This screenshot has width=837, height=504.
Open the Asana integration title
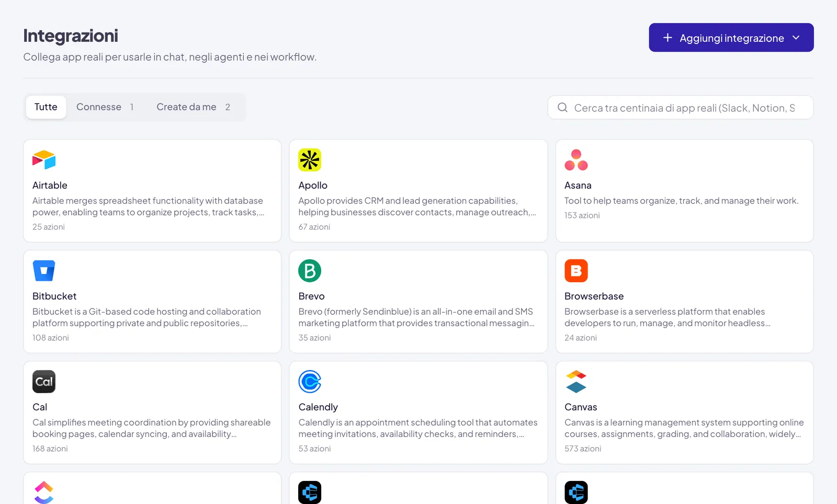[578, 185]
